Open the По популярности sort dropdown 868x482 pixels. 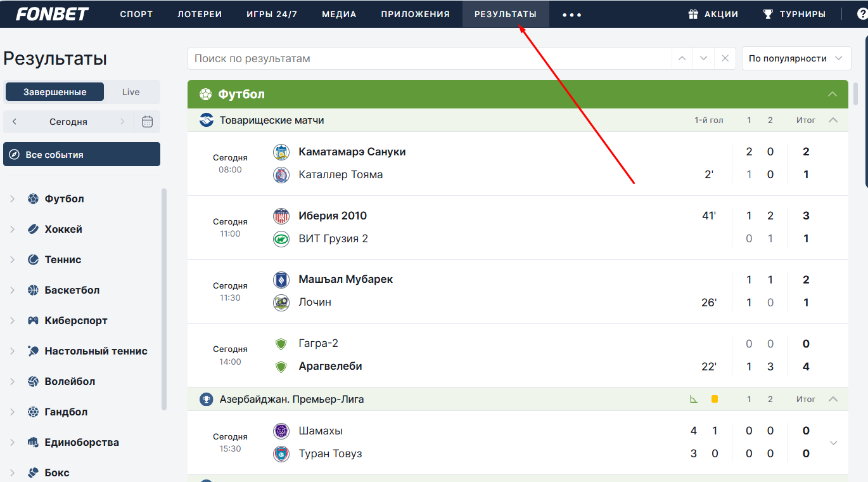[796, 58]
